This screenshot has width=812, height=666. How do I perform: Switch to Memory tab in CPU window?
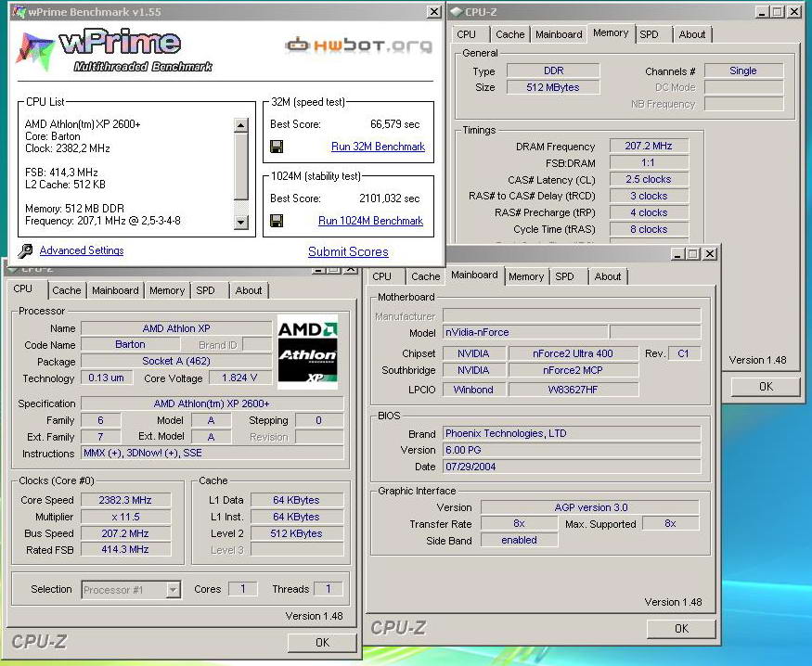click(167, 290)
